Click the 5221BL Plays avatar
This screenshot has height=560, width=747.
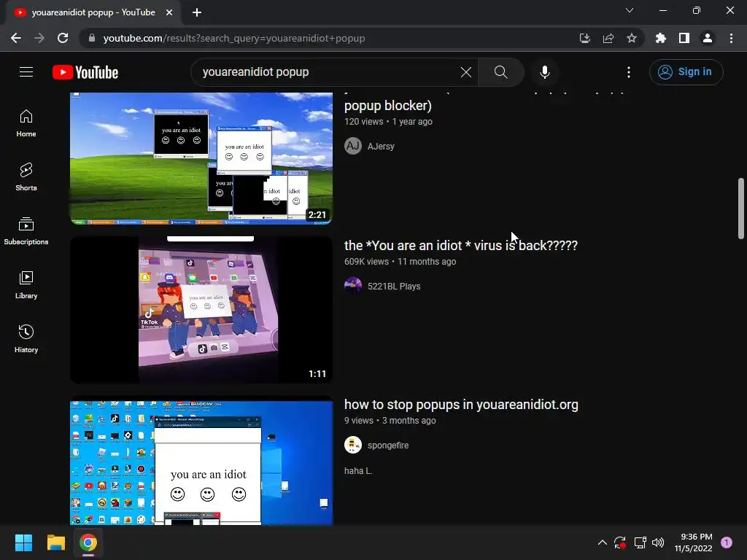353,286
